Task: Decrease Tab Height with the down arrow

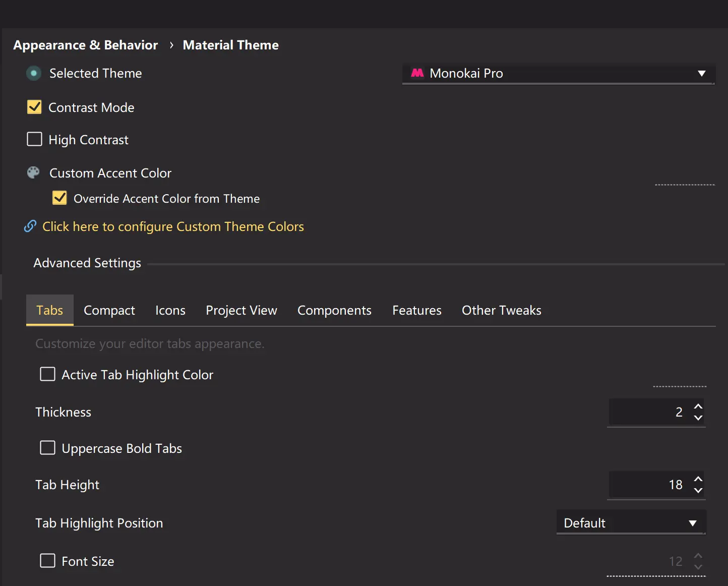Action: pos(698,490)
